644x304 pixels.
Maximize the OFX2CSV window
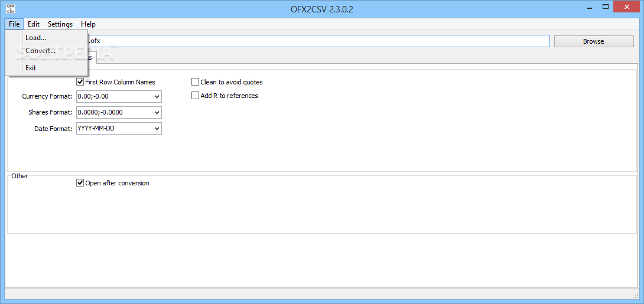606,7
